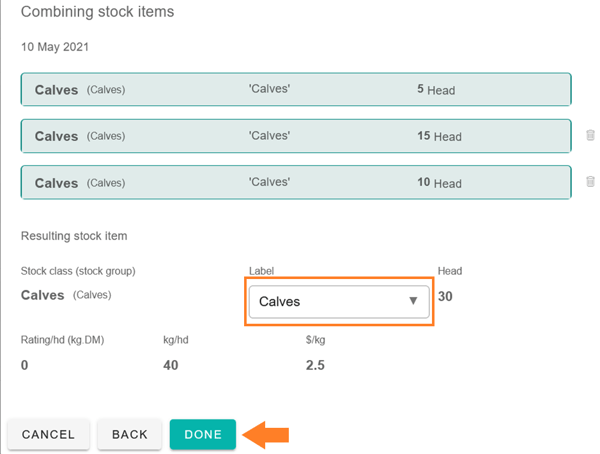Click the Combining stock items heading
The width and height of the screenshot is (600, 454).
[x=97, y=12]
